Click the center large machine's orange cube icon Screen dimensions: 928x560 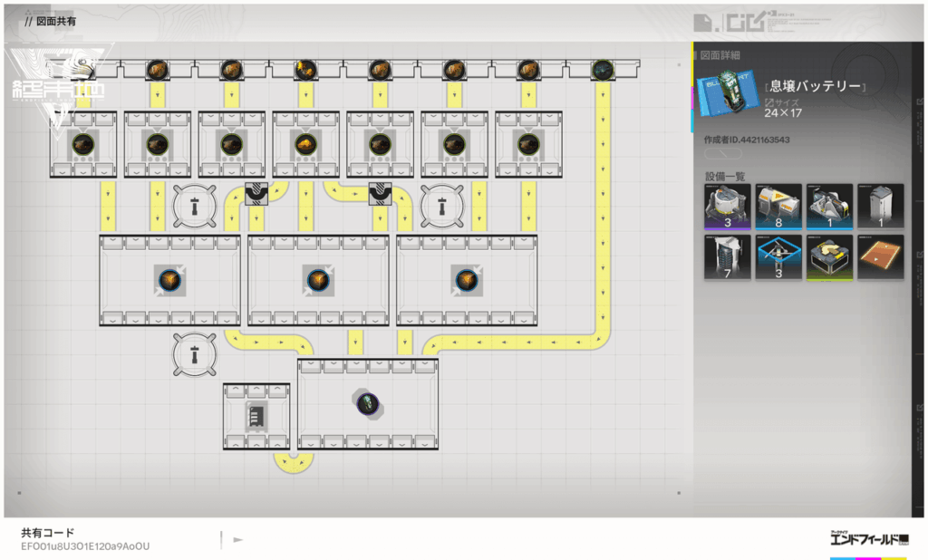(317, 280)
